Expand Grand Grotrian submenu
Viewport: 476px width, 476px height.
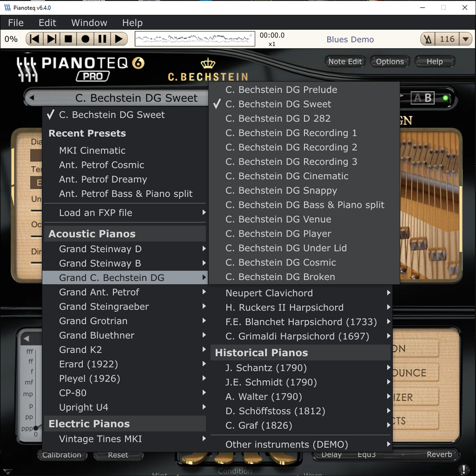click(125, 321)
